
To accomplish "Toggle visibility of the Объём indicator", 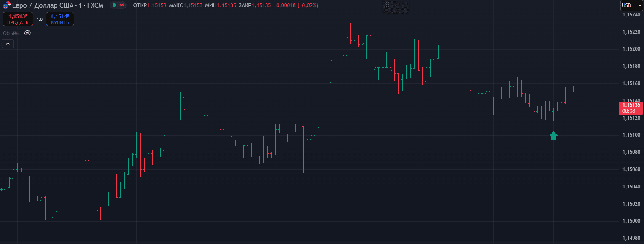I will point(28,33).
